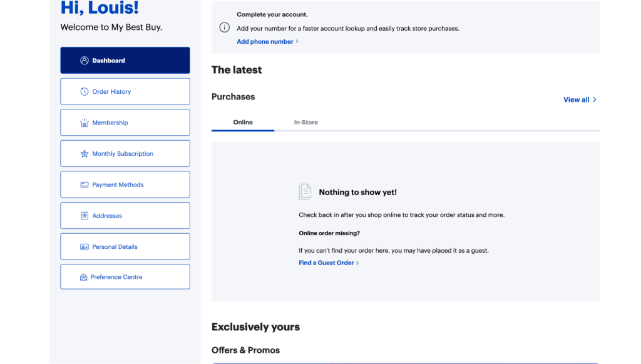Viewport: 641px width, 364px height.
Task: Click the clock icon beside Order History
Action: click(85, 91)
